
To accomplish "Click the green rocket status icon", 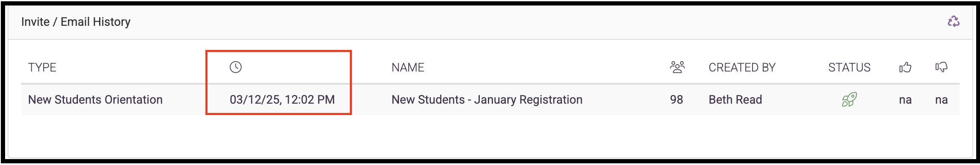I will click(x=849, y=99).
